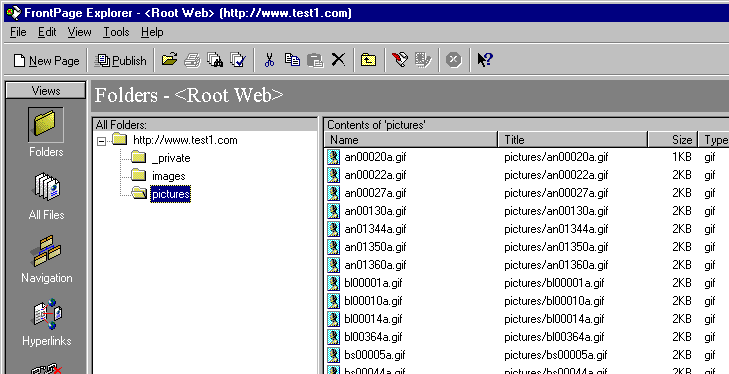The width and height of the screenshot is (729, 374).
Task: Click title pictures/bs00005a.gif
Action: pyautogui.click(x=556, y=355)
